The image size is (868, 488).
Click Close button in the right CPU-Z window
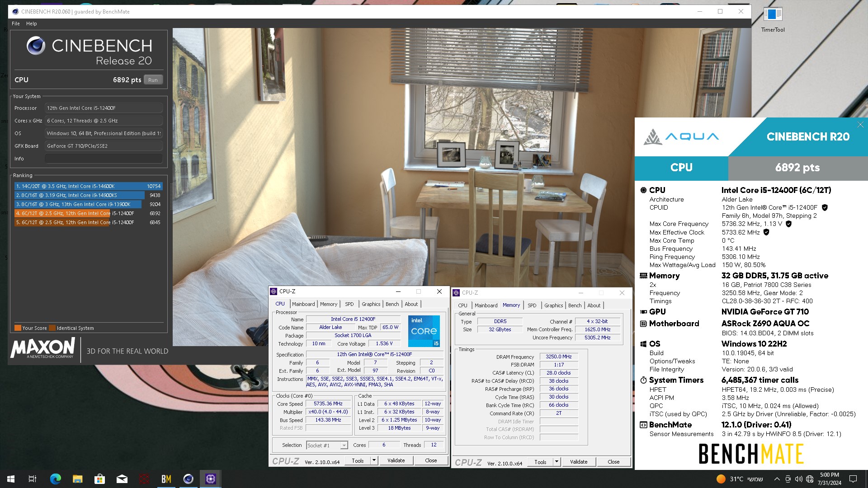(613, 462)
